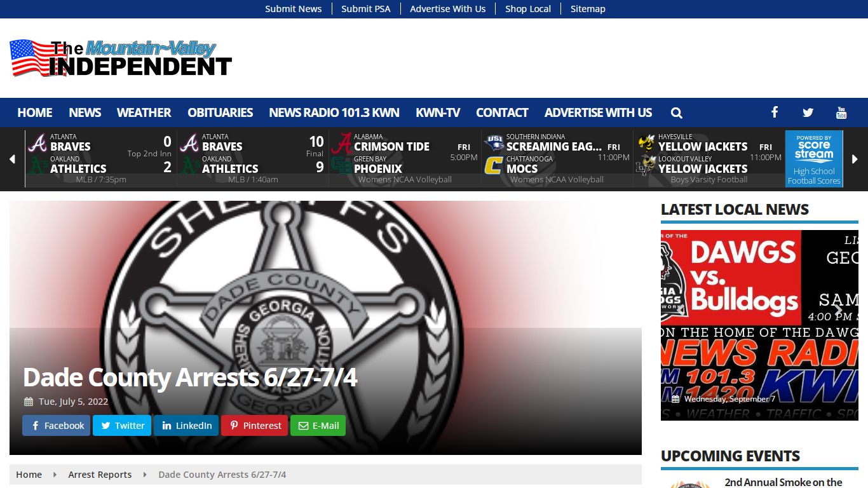Open the Dawgs vs. Bulldogs news slide
The height and width of the screenshot is (488, 868).
tap(759, 325)
